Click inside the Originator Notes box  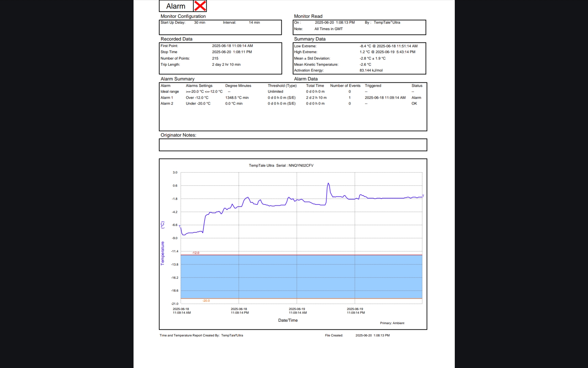pos(293,145)
